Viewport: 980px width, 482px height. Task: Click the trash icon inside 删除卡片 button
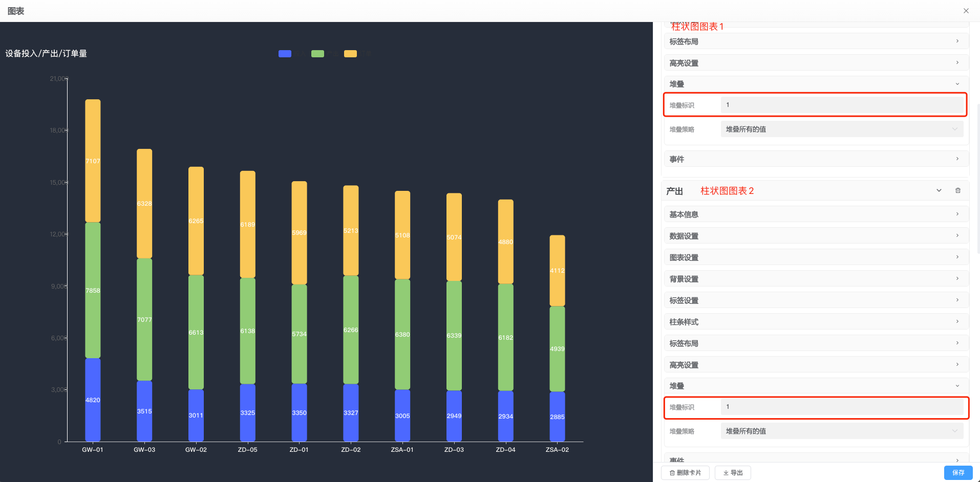[x=672, y=472]
